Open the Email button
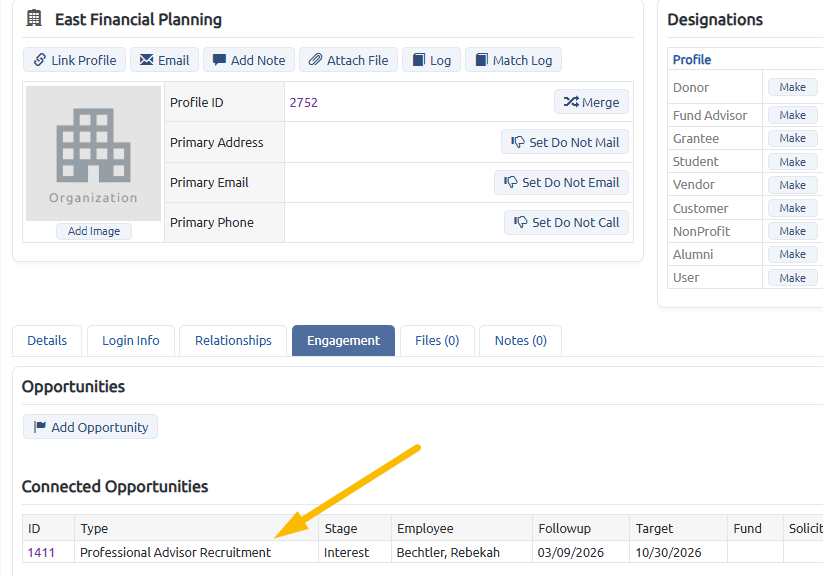Image resolution: width=823 pixels, height=577 pixels. tap(164, 60)
